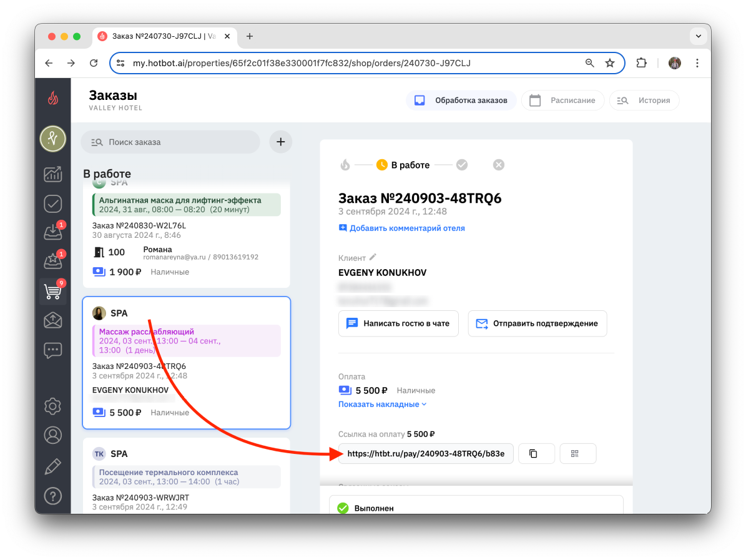Click the Hotbot flame logo in sidebar
Image resolution: width=746 pixels, height=560 pixels.
coord(53,99)
